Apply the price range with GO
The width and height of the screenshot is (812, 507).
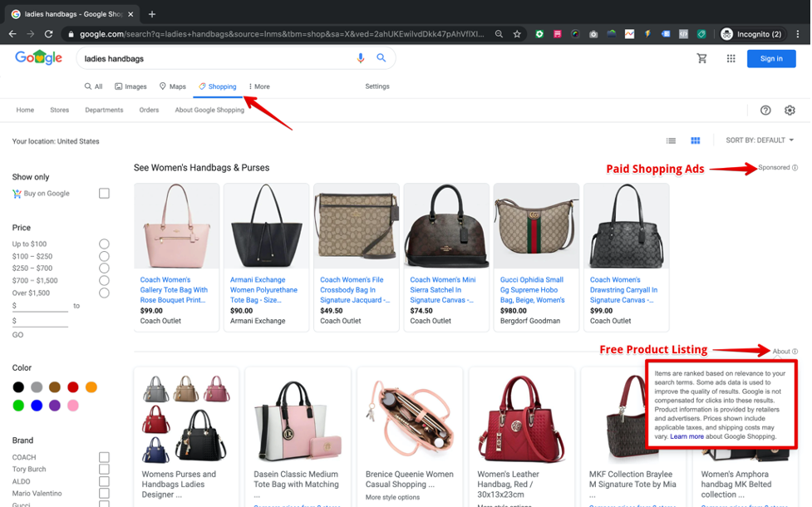pos(17,335)
